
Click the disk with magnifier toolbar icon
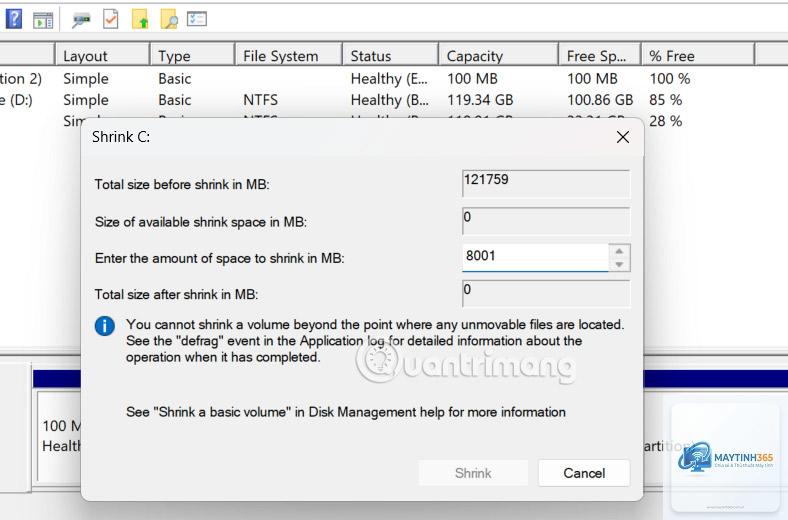pyautogui.click(x=81, y=20)
